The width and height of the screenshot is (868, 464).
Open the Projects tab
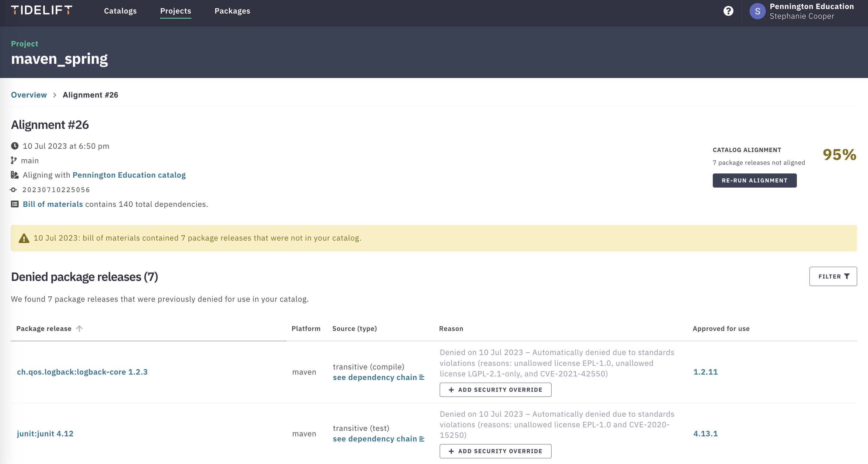tap(175, 11)
